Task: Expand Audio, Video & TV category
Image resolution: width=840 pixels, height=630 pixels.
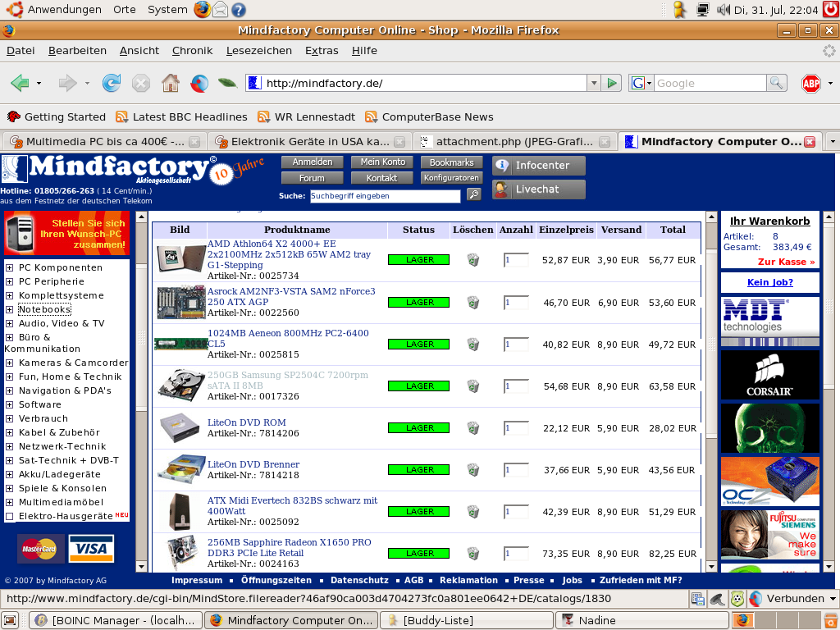Action: [x=9, y=323]
